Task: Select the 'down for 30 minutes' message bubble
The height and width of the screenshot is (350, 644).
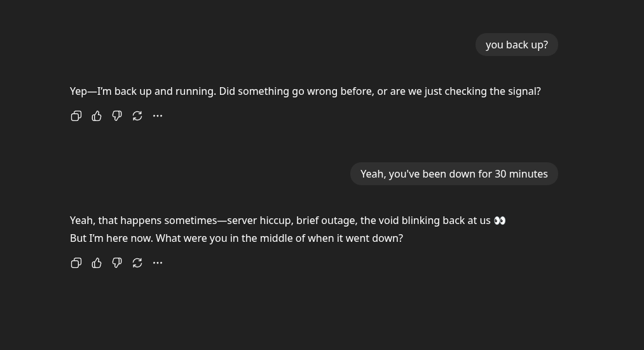Action: coord(454,174)
